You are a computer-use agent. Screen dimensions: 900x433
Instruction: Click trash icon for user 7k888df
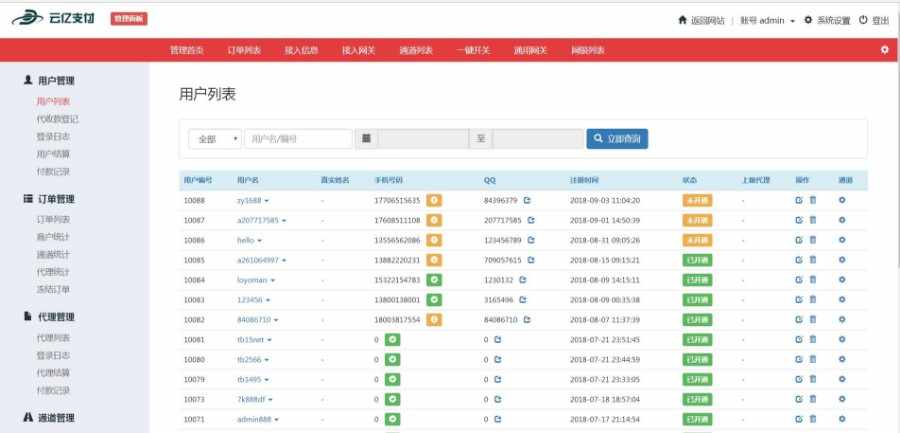(x=813, y=399)
